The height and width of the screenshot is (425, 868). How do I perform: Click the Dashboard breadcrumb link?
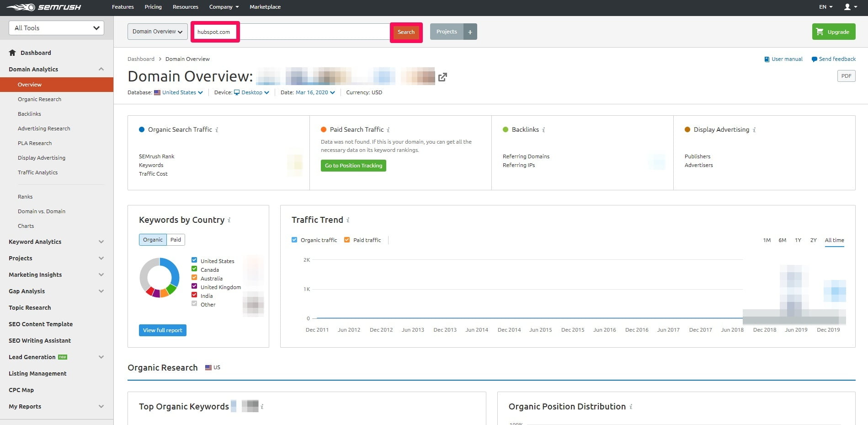[141, 59]
